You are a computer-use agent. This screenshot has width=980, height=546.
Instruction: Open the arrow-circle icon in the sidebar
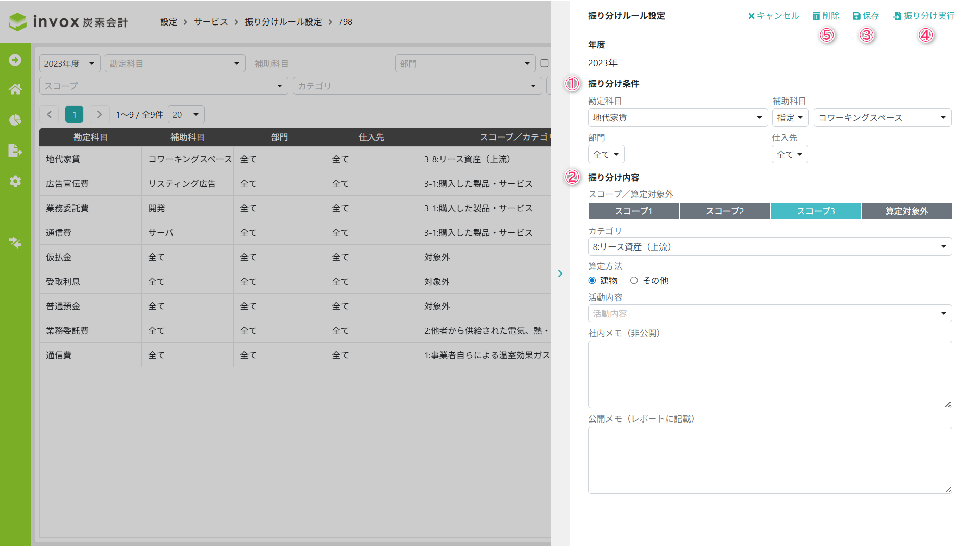click(15, 60)
